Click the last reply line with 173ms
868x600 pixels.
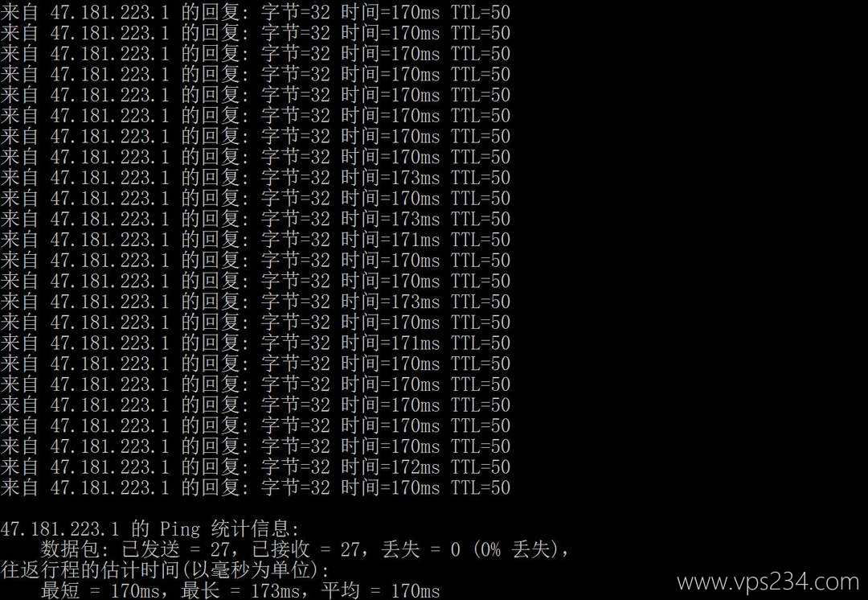[x=256, y=302]
